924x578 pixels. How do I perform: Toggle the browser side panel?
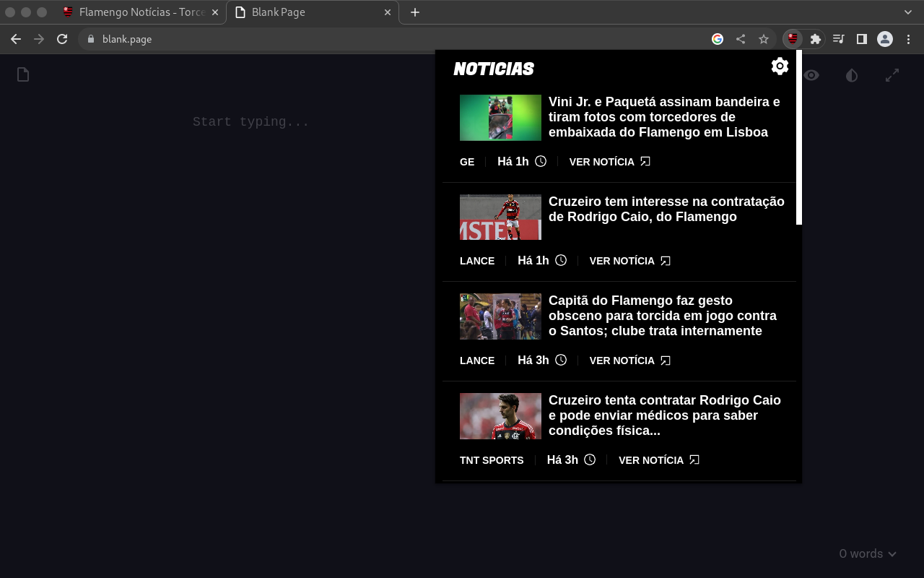pos(861,39)
